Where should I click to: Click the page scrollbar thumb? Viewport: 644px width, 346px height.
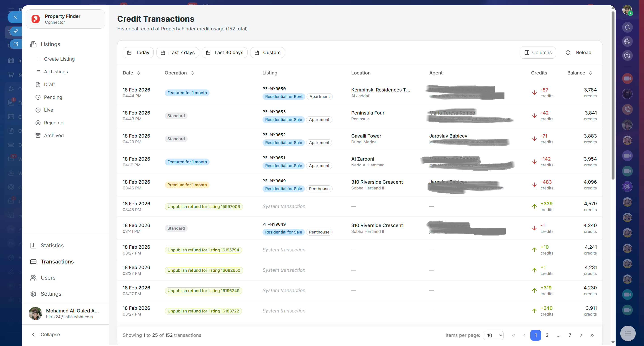pyautogui.click(x=613, y=95)
